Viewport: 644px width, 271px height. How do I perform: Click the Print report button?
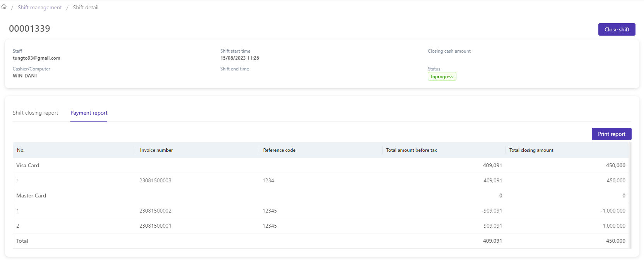(611, 134)
